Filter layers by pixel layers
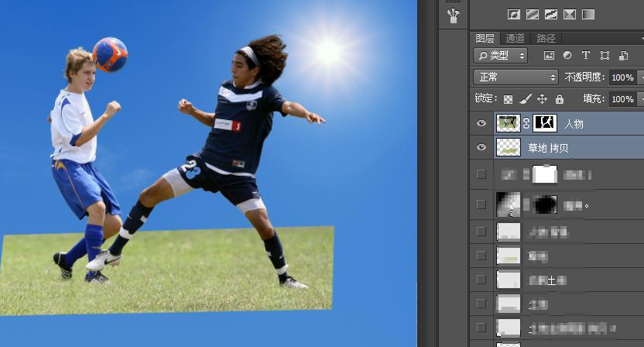The image size is (644, 347). coord(549,56)
